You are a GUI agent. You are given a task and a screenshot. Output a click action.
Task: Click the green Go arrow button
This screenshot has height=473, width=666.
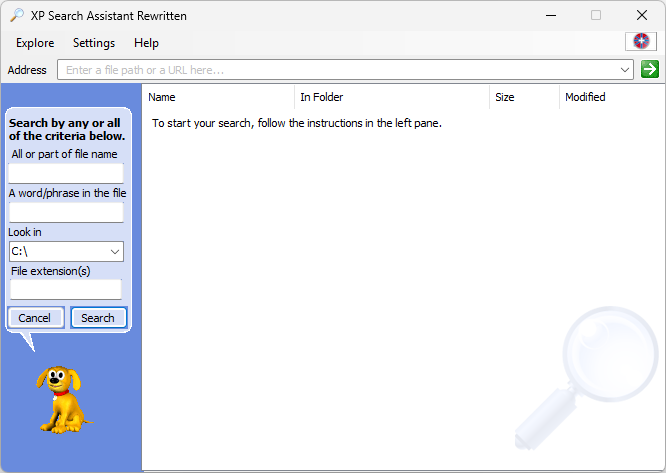[x=650, y=69]
